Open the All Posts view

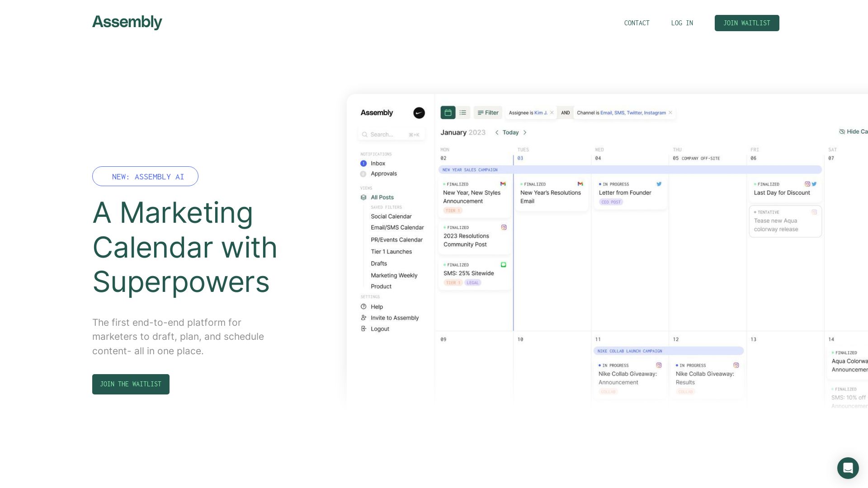[382, 197]
